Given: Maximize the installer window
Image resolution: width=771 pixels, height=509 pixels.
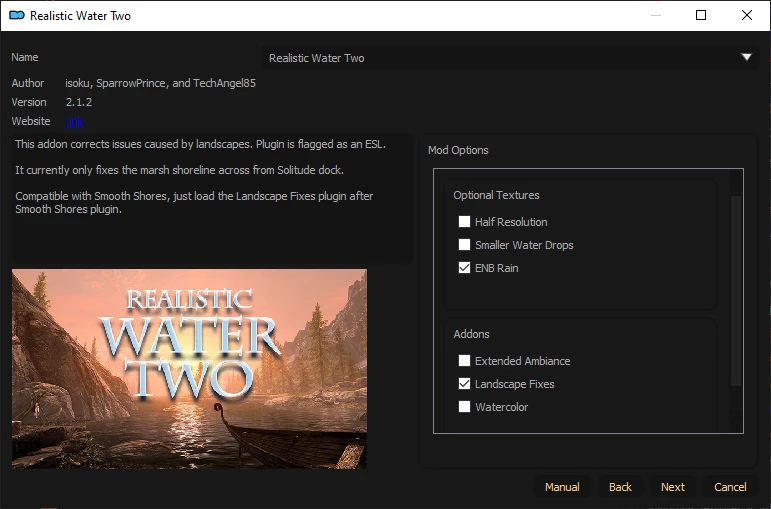Looking at the screenshot, I should (x=701, y=15).
